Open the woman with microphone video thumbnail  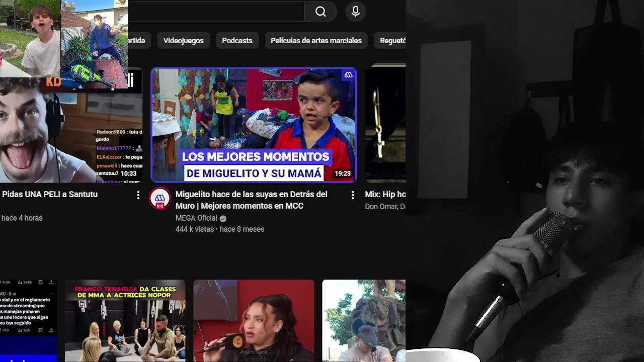[254, 321]
